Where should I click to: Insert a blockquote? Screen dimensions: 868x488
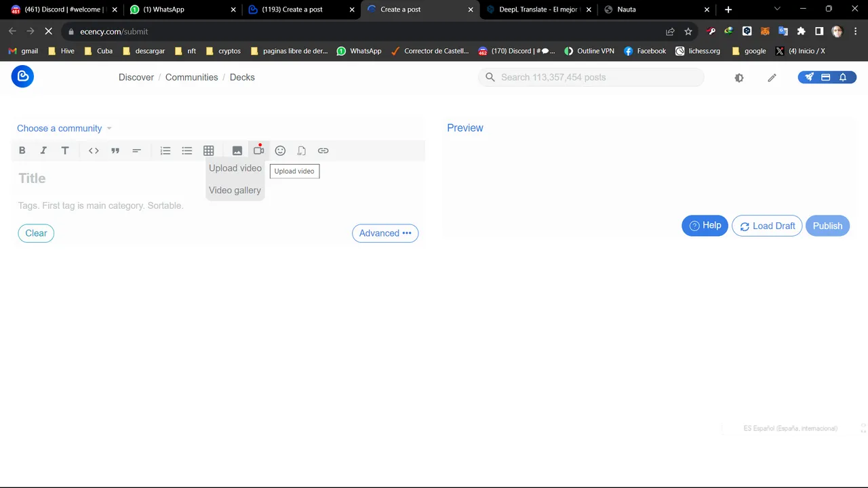click(x=115, y=150)
